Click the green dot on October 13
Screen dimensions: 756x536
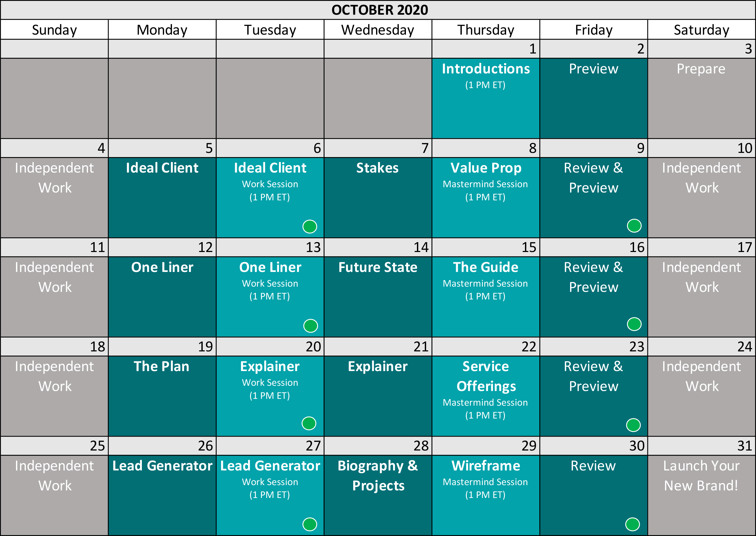310,326
